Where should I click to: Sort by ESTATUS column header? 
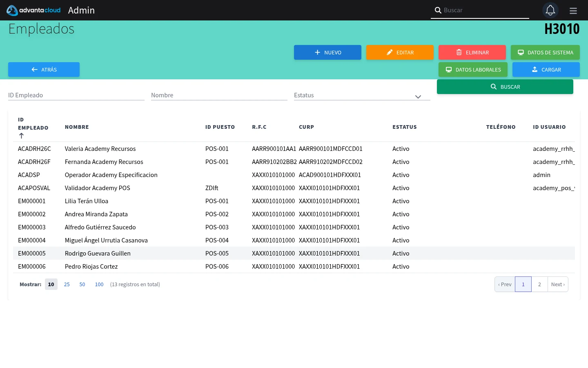pyautogui.click(x=405, y=127)
